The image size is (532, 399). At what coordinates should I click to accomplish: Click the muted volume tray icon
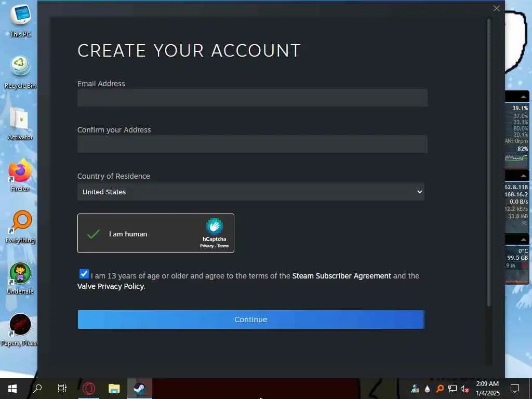464,389
